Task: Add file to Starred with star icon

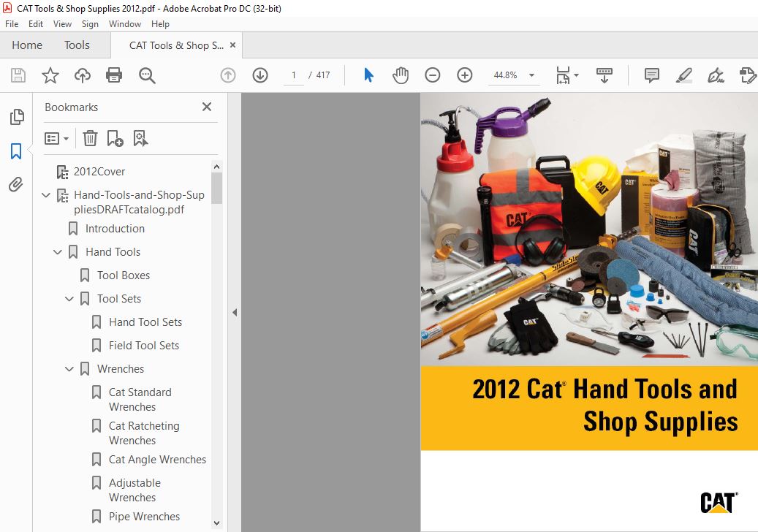Action: [50, 75]
